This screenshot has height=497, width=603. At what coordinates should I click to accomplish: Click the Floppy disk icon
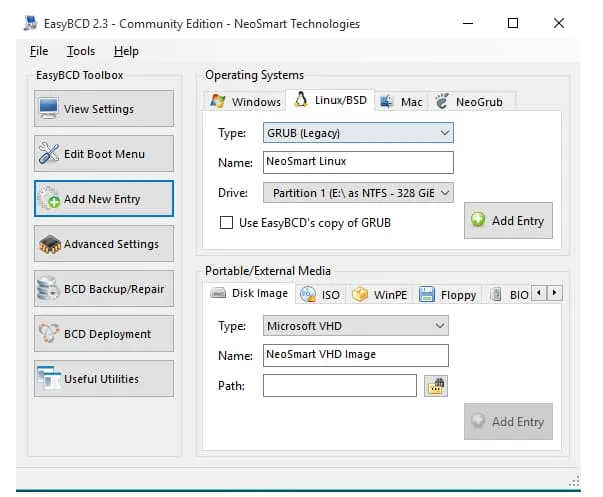(426, 294)
